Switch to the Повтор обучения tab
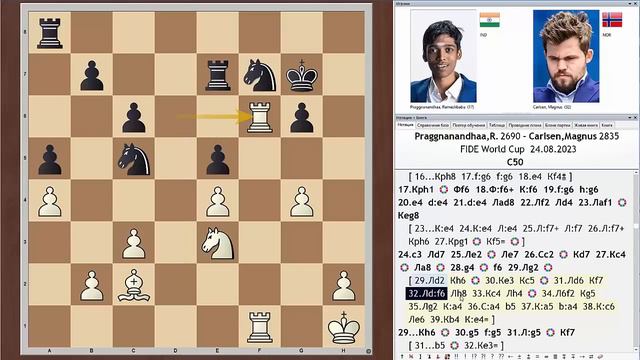 (x=469, y=125)
